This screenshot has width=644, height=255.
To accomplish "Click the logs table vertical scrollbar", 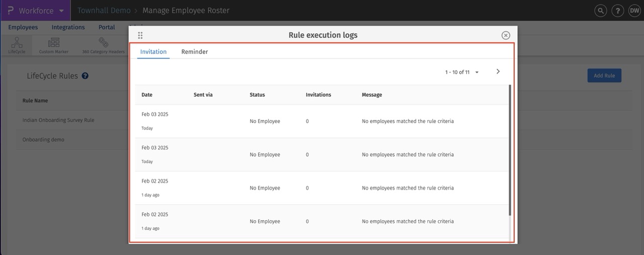I will click(510, 151).
